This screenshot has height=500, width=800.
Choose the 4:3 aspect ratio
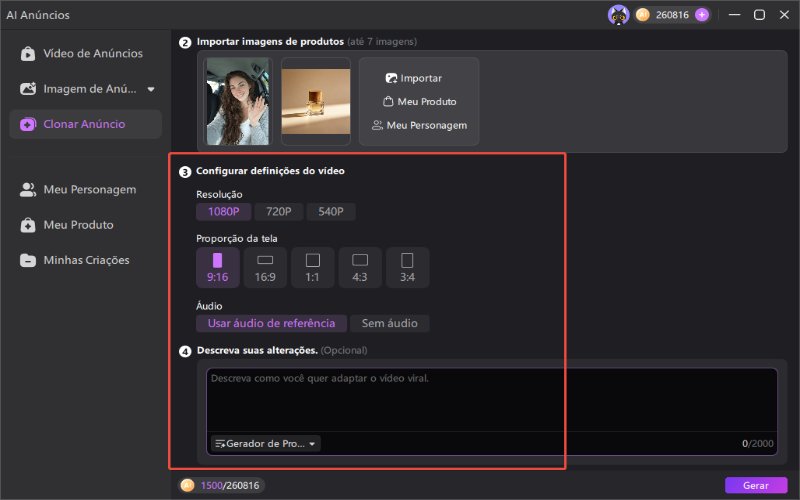click(x=360, y=267)
